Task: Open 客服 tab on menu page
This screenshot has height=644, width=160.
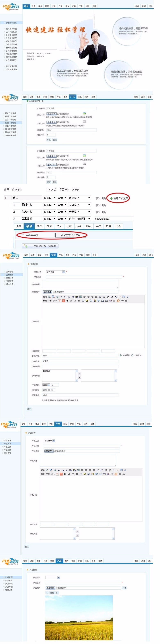Action: pyautogui.click(x=89, y=226)
